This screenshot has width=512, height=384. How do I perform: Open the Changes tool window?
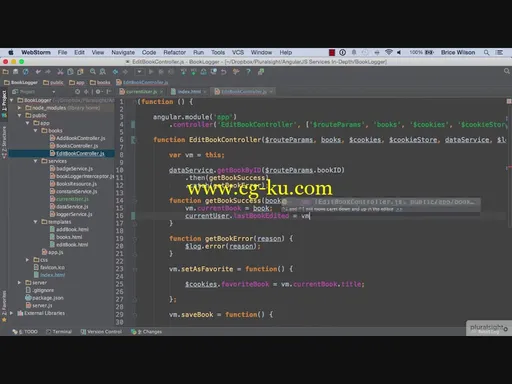[146, 332]
